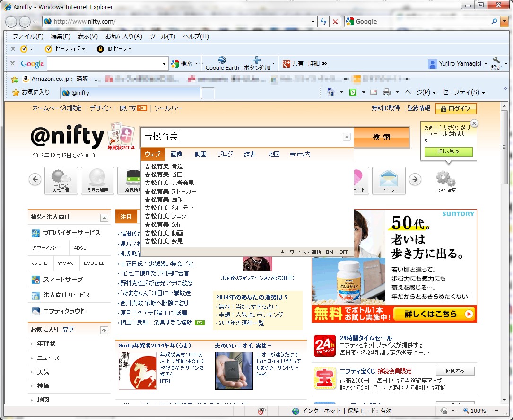Open the 今日の運勢 fortune tile
513x420 pixels.
[97, 181]
